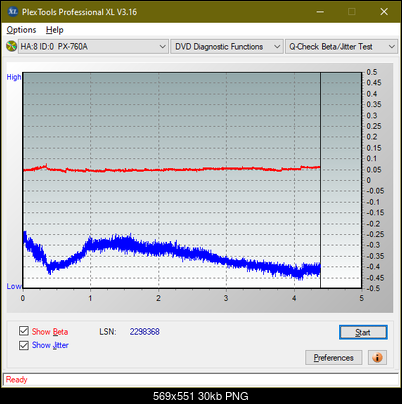Click the blue jitter curve on graph

(172, 249)
